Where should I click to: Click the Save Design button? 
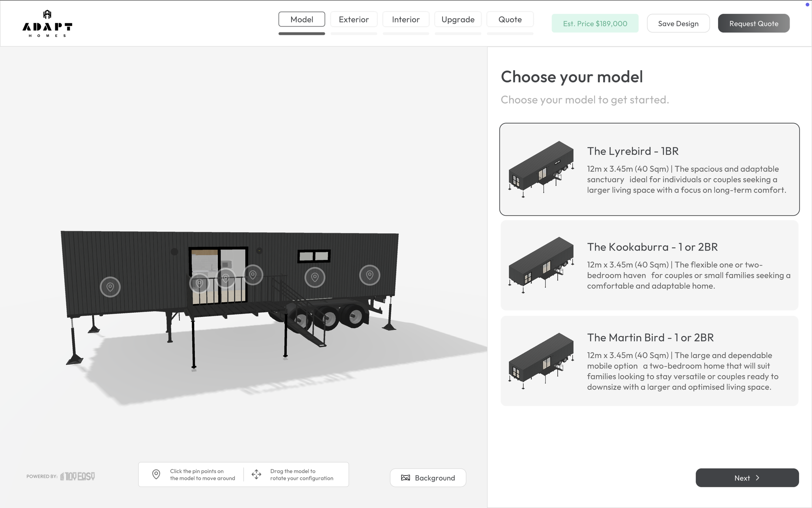[x=678, y=23]
